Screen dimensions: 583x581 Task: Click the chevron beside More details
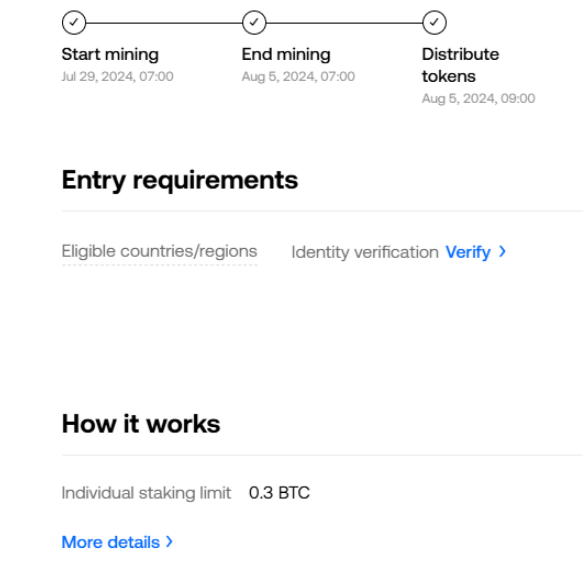coord(170,542)
